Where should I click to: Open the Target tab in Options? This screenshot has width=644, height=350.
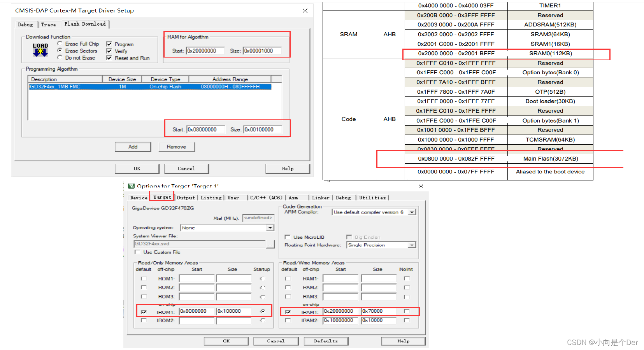pyautogui.click(x=162, y=197)
